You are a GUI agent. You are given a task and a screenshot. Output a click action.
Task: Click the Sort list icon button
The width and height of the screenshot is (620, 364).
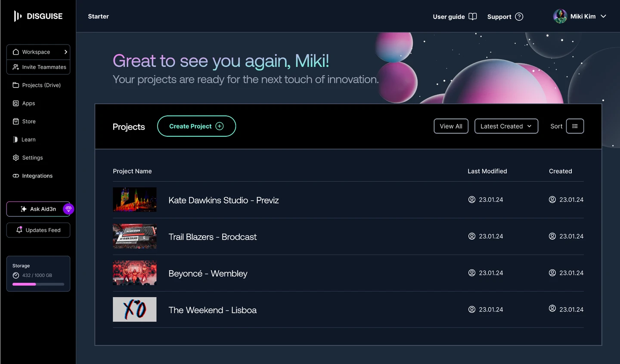[x=575, y=126]
